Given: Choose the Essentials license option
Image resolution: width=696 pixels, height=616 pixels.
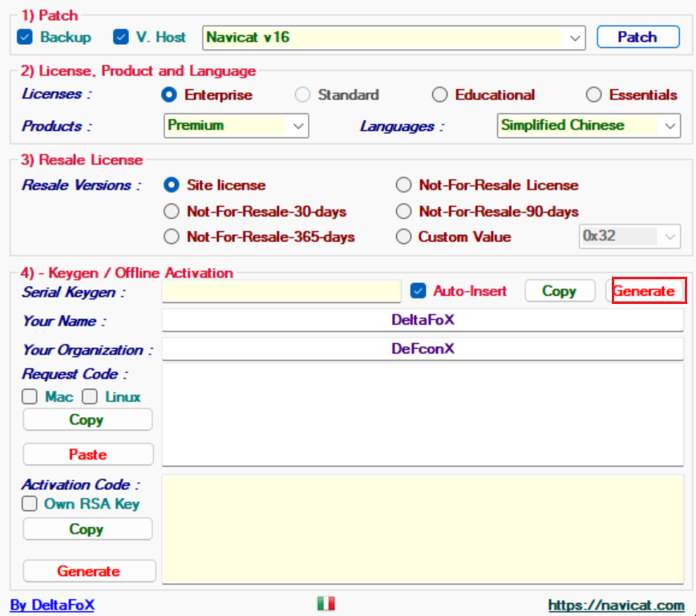Looking at the screenshot, I should [x=593, y=95].
